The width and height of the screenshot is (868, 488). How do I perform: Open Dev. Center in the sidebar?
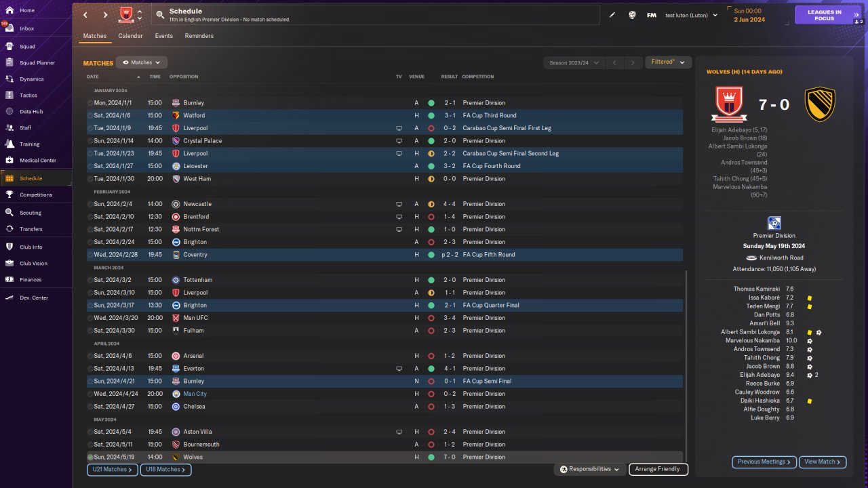pos(36,298)
